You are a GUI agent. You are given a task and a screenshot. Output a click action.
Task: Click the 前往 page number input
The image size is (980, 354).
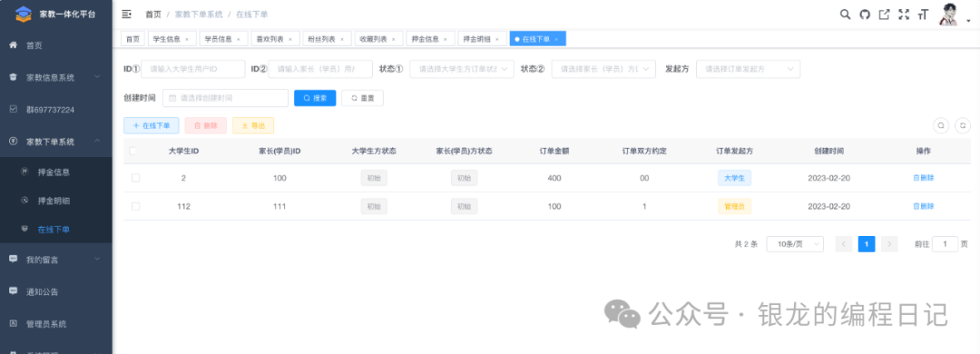tap(945, 244)
